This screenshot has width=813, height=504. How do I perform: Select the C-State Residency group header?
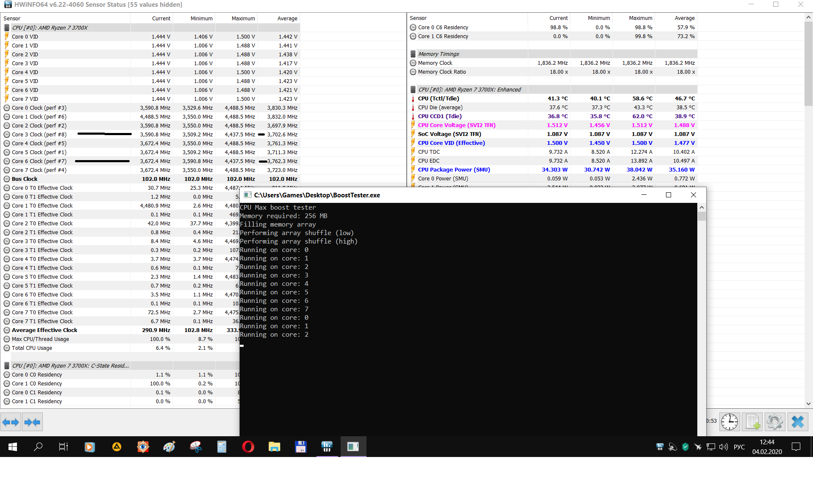pos(120,366)
